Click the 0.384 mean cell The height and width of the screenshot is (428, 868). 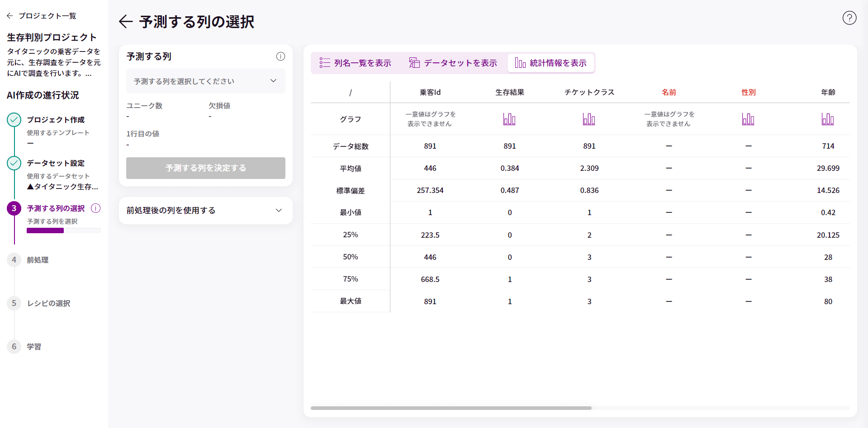(x=510, y=169)
